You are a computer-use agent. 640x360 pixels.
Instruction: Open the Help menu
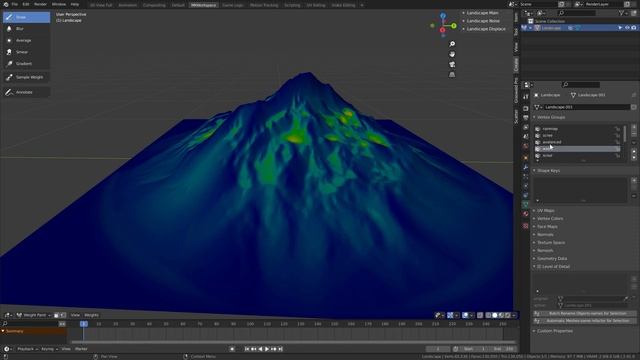[75, 4]
